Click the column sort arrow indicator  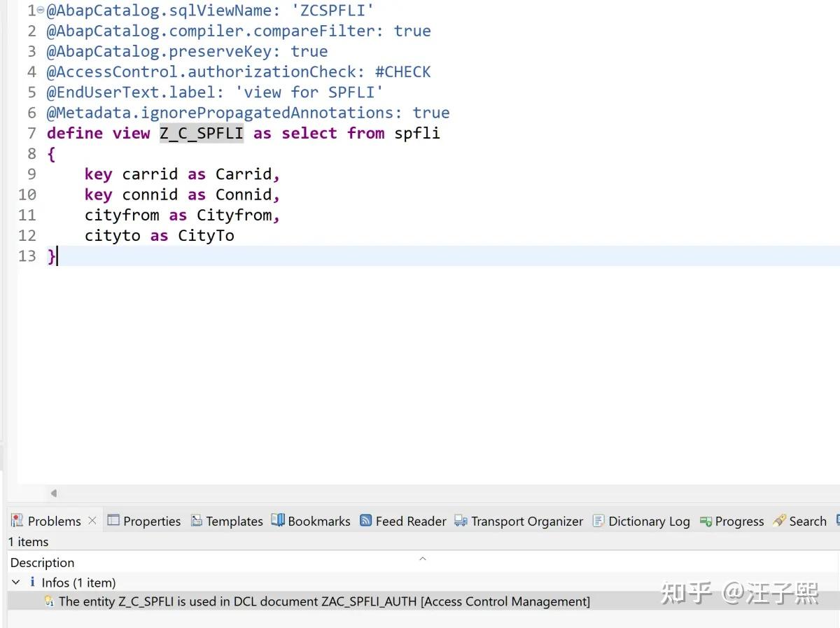[x=422, y=558]
